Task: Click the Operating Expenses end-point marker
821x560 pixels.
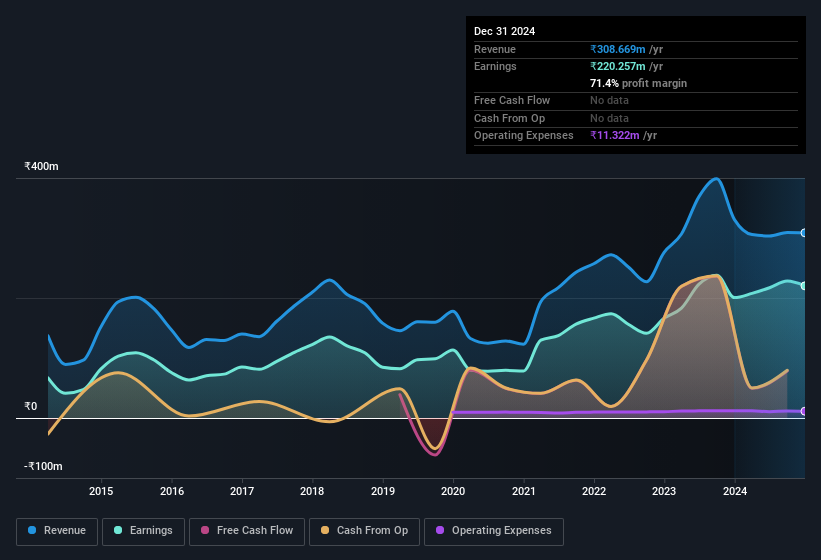Action: pos(804,411)
